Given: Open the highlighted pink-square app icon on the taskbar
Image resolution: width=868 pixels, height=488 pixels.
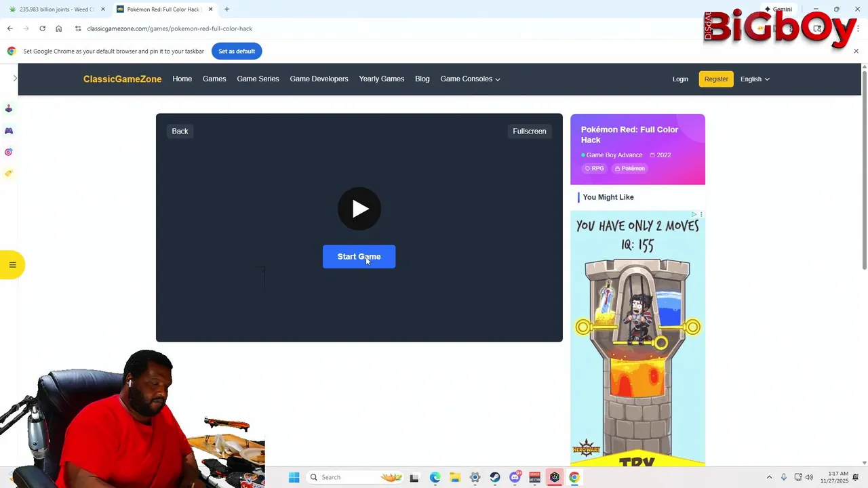Looking at the screenshot, I should coord(555,477).
